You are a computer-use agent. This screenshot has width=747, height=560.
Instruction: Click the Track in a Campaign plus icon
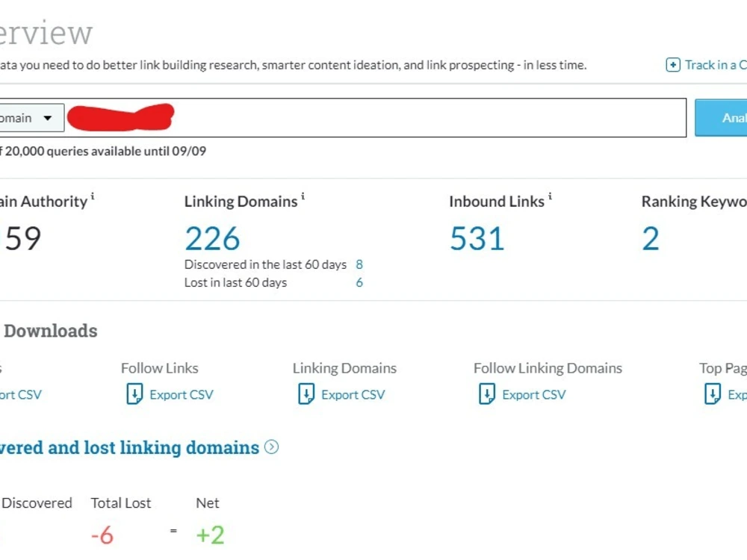click(673, 65)
